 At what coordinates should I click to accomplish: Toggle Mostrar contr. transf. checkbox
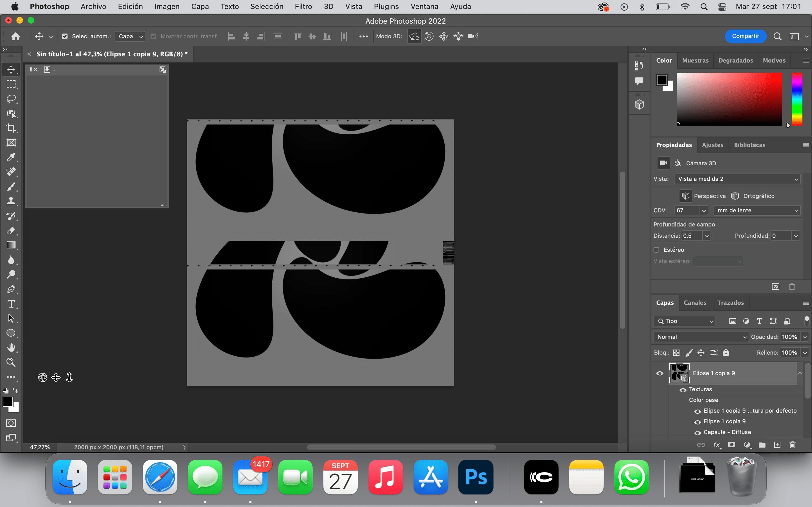point(153,36)
